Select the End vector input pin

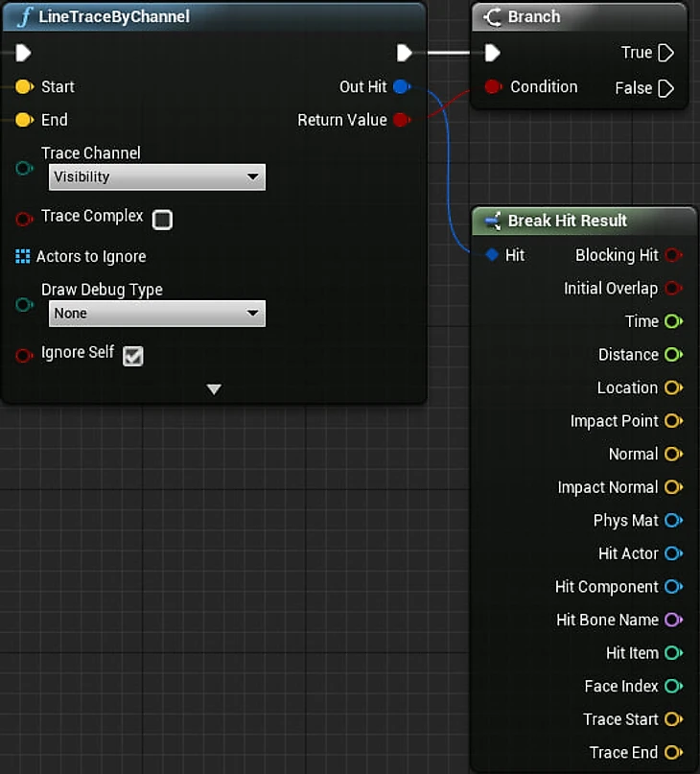point(24,120)
